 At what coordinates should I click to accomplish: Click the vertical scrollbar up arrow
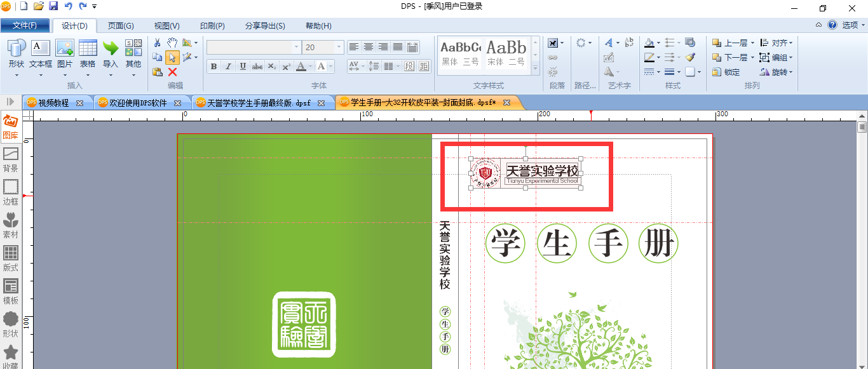pos(862,115)
